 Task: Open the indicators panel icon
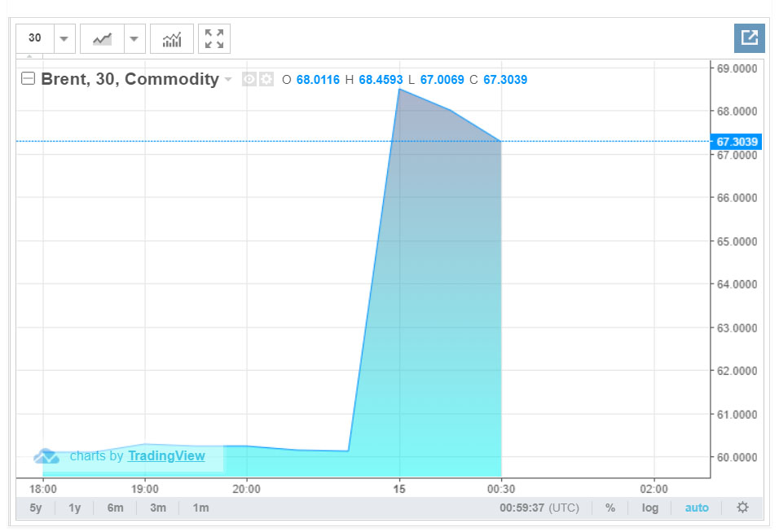point(172,38)
